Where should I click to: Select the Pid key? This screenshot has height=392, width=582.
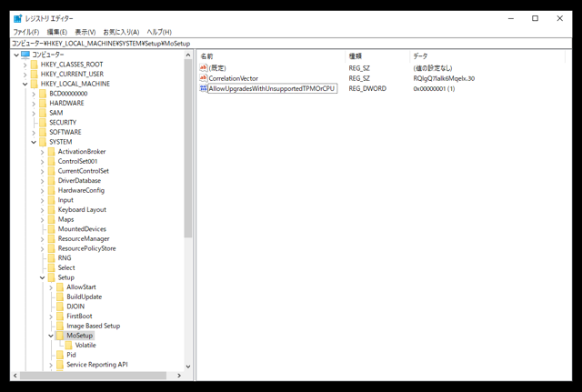(71, 355)
